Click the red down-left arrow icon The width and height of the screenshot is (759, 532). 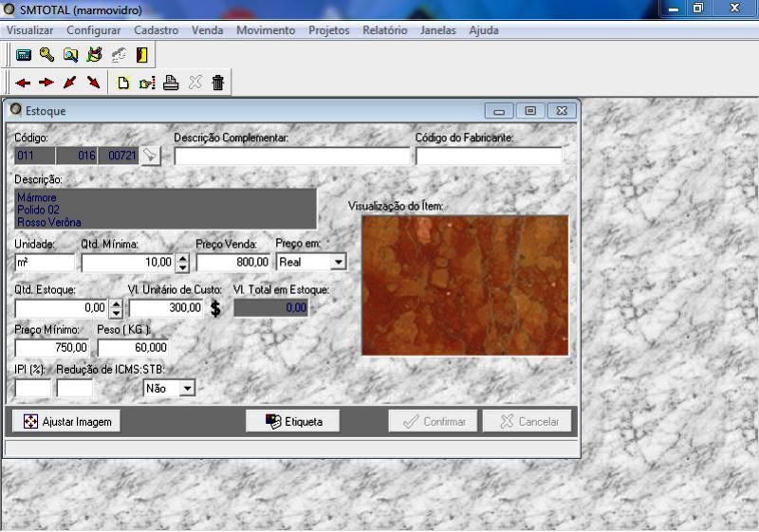click(70, 83)
